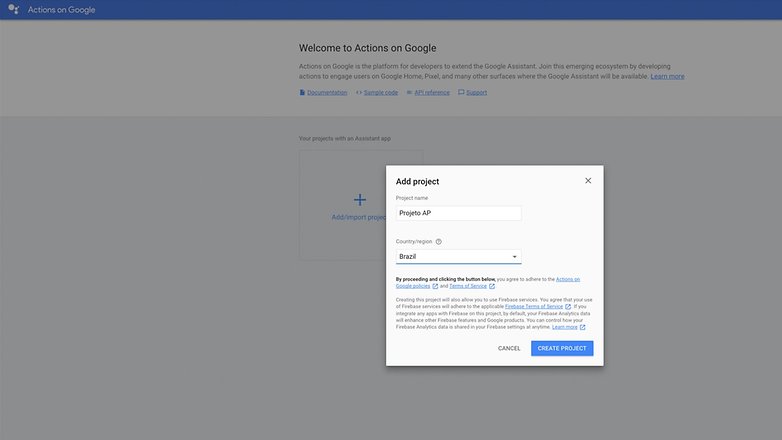This screenshot has height=440, width=782.
Task: Click the external-link icon after Google policies
Action: pyautogui.click(x=435, y=286)
